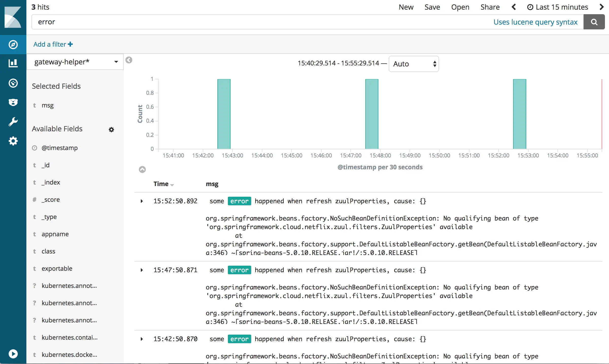Image resolution: width=609 pixels, height=364 pixels.
Task: Open Available Fields settings gear
Action: coord(111,130)
